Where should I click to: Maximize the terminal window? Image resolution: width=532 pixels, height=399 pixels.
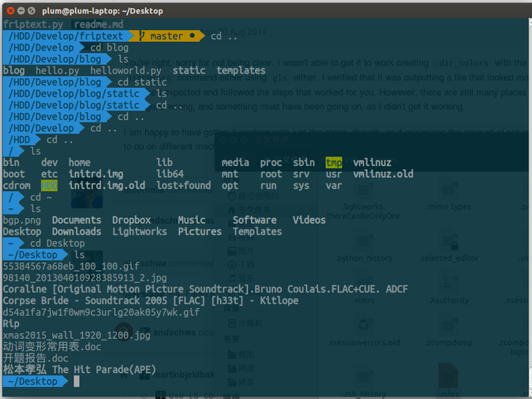point(32,10)
